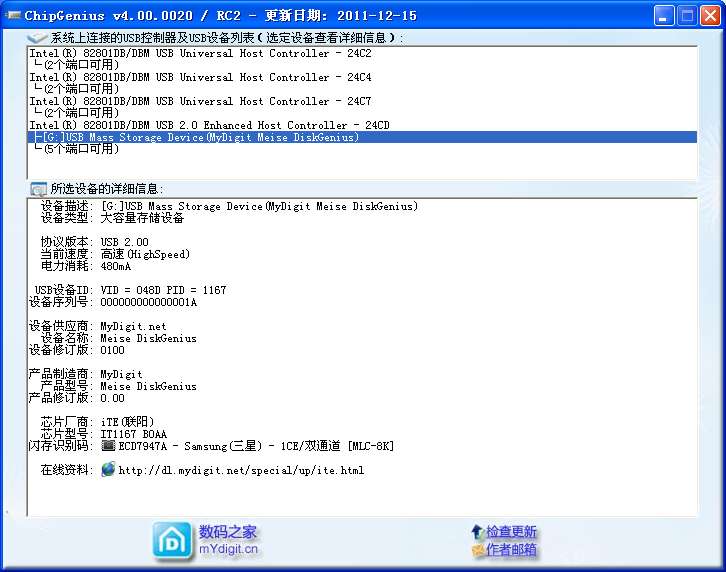This screenshot has height=572, width=726.
Task: Select USB Universal Host Controller 24C4
Action: pyautogui.click(x=200, y=77)
